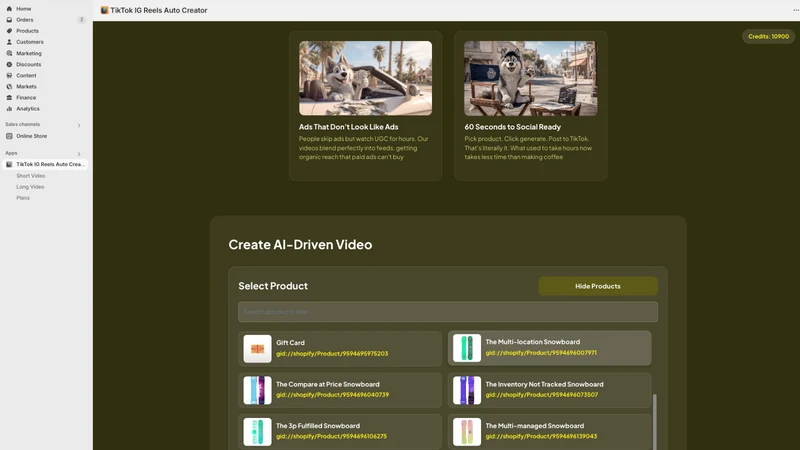Click the Analytics bar chart icon
Screen dimensions: 800x450
9,109
